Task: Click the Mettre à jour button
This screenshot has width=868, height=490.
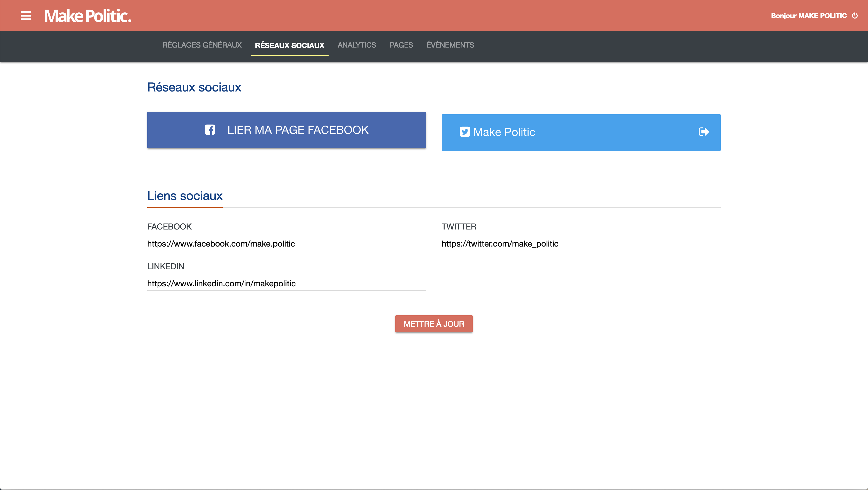Action: tap(434, 324)
